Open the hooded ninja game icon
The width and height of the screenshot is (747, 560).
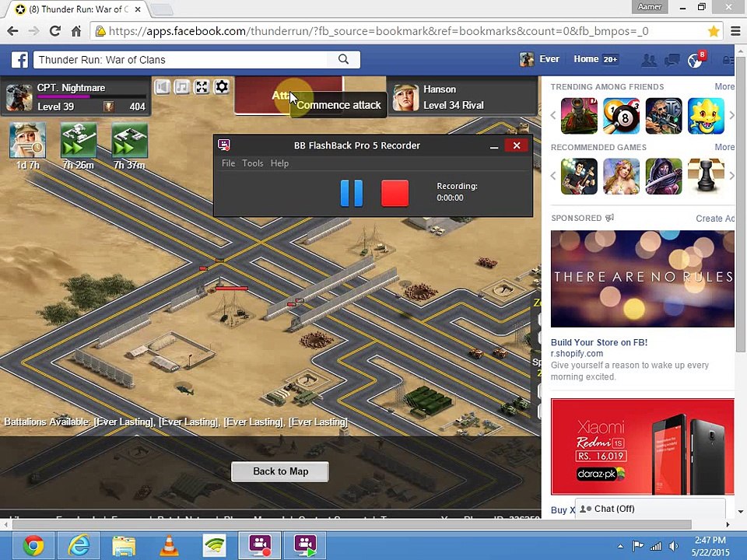click(x=664, y=177)
